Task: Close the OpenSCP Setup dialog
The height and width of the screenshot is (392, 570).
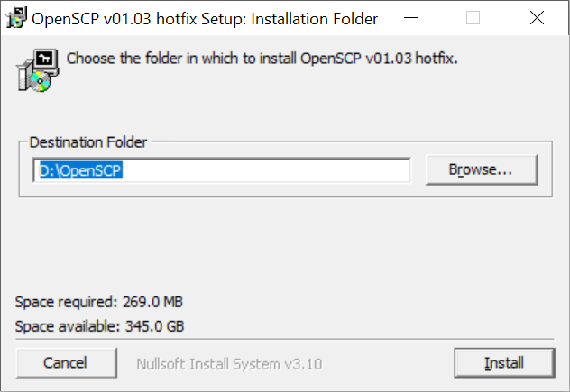Action: (x=537, y=18)
